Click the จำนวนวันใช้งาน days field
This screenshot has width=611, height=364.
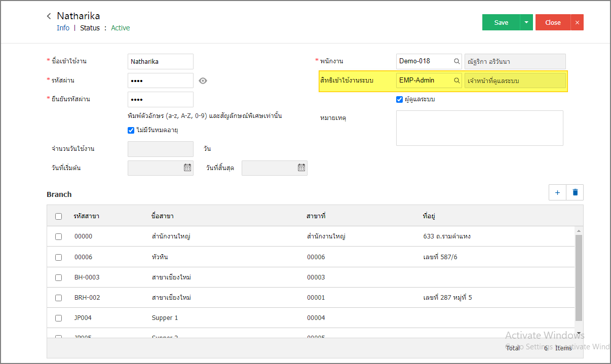coord(161,149)
